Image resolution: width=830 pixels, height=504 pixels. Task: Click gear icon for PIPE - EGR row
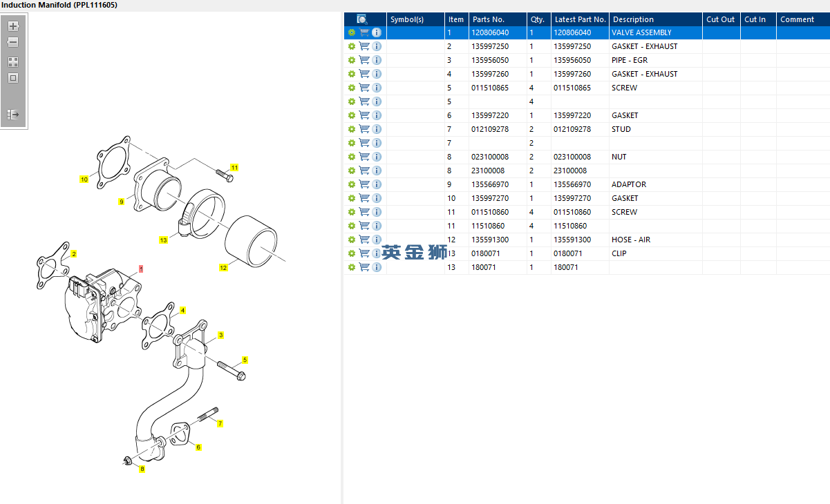[x=352, y=60]
